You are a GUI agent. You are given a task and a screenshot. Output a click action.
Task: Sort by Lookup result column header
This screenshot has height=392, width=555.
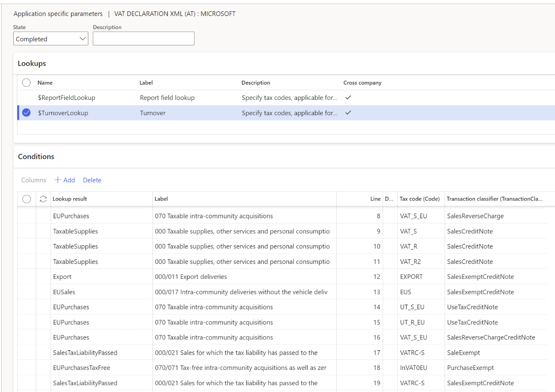tap(70, 199)
